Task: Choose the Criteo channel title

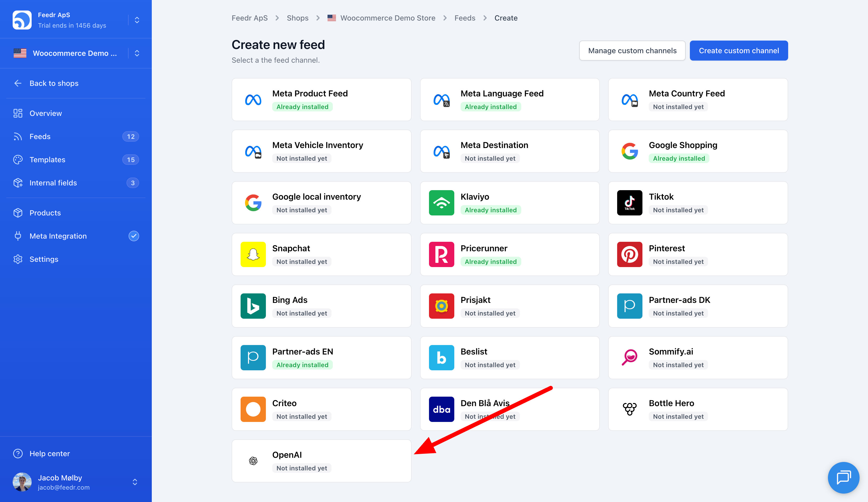Action: pyautogui.click(x=284, y=403)
